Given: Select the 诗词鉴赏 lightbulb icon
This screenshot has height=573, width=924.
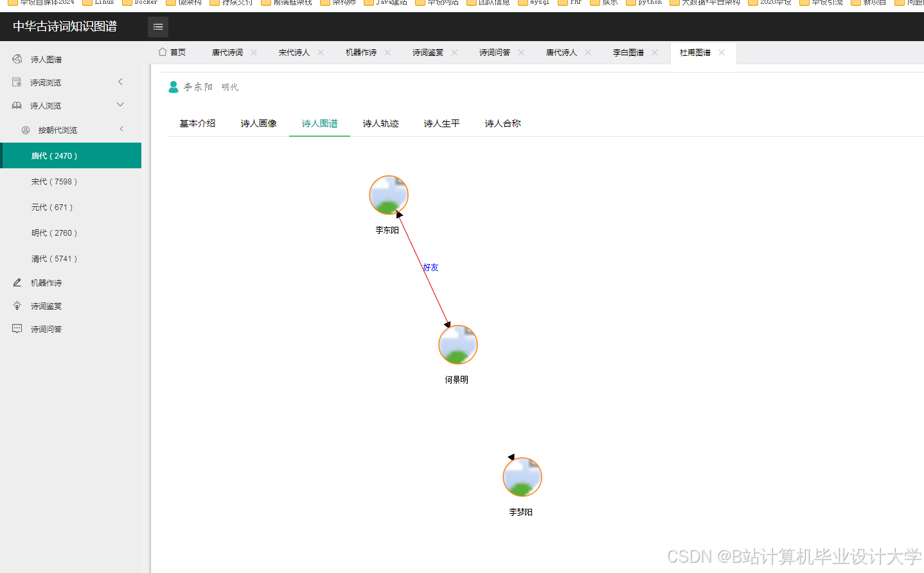Looking at the screenshot, I should click(17, 305).
